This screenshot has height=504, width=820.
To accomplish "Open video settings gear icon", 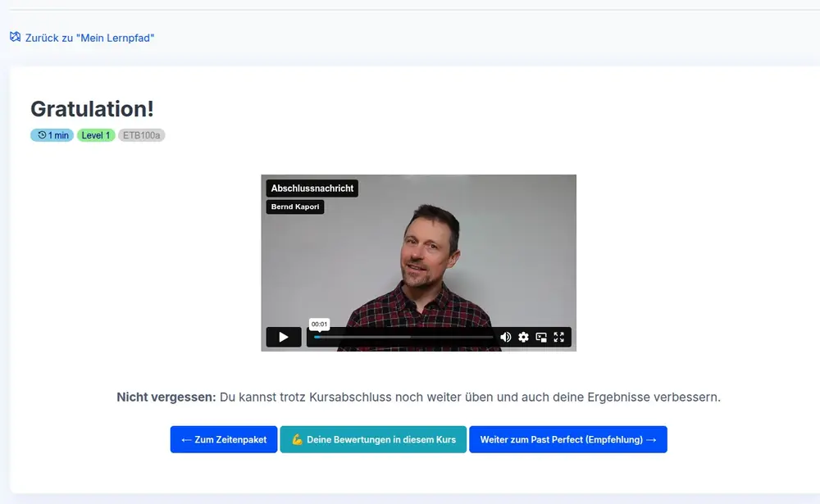I will 523,337.
